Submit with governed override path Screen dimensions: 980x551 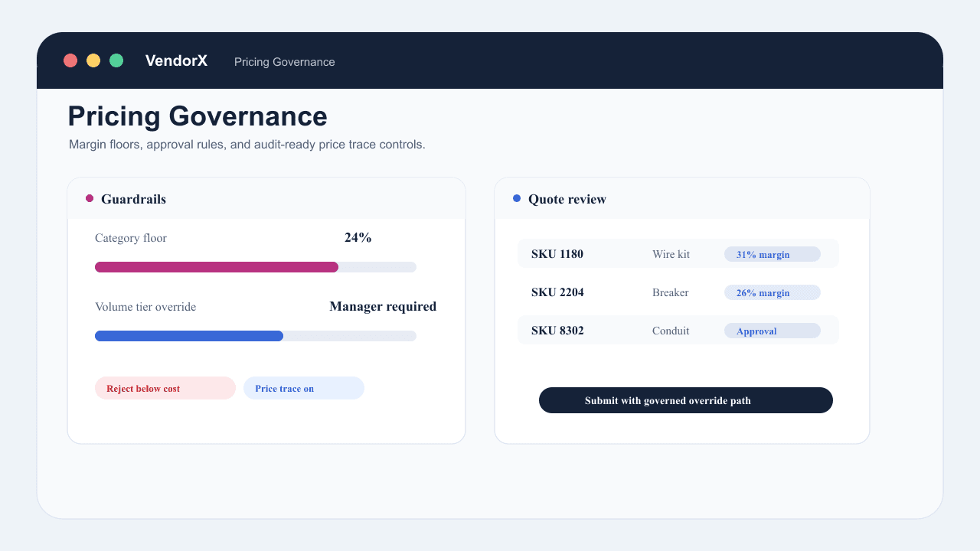[686, 400]
